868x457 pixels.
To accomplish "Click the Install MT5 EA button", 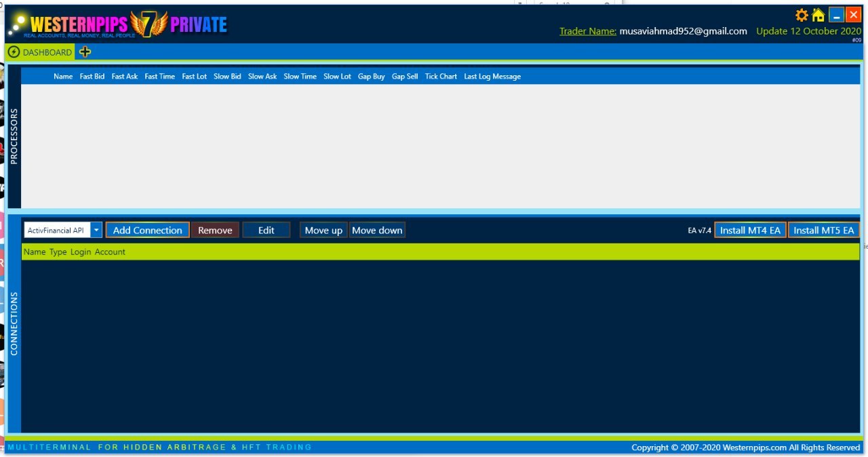I will click(x=824, y=231).
